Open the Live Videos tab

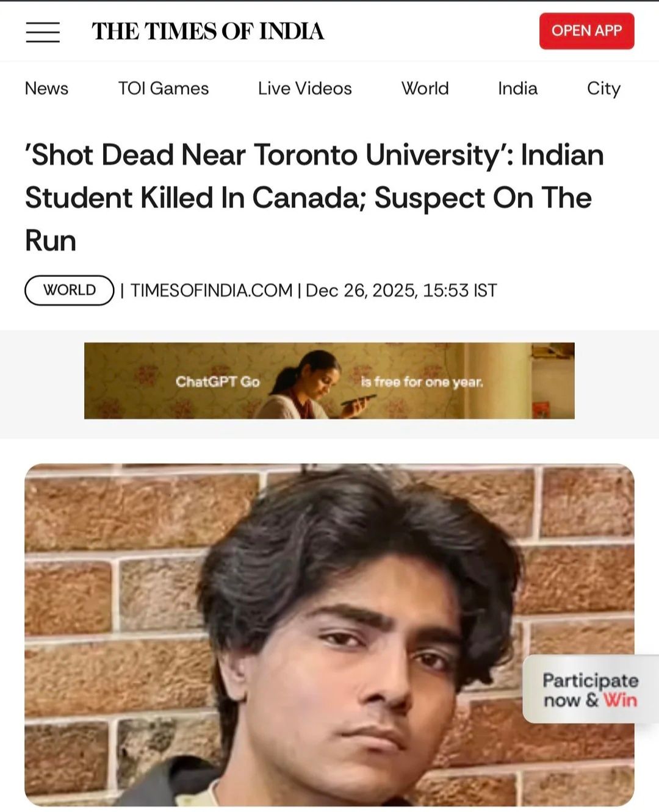point(304,88)
